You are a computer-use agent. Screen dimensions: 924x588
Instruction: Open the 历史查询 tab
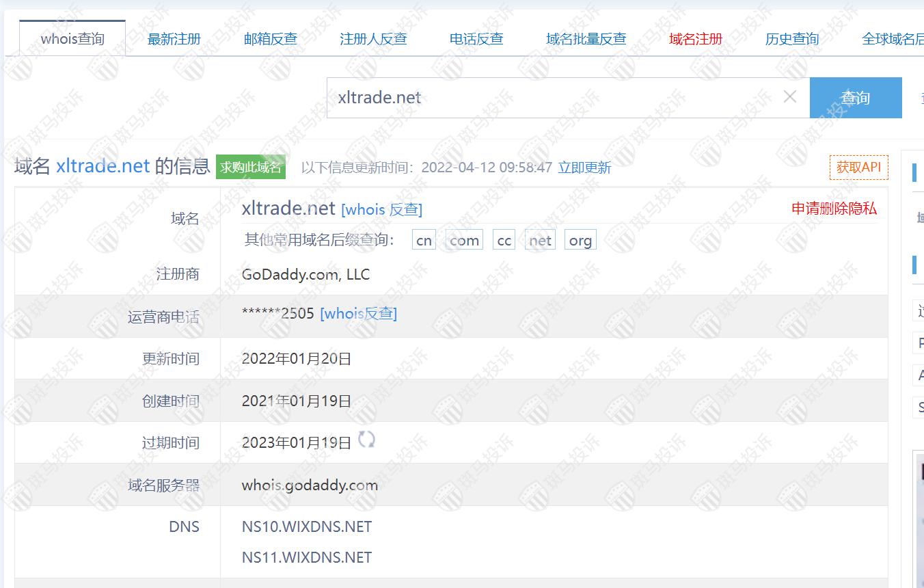pyautogui.click(x=792, y=39)
